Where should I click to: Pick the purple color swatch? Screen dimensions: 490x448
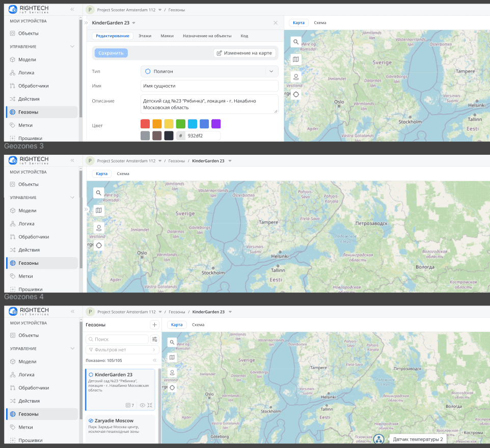(x=216, y=124)
